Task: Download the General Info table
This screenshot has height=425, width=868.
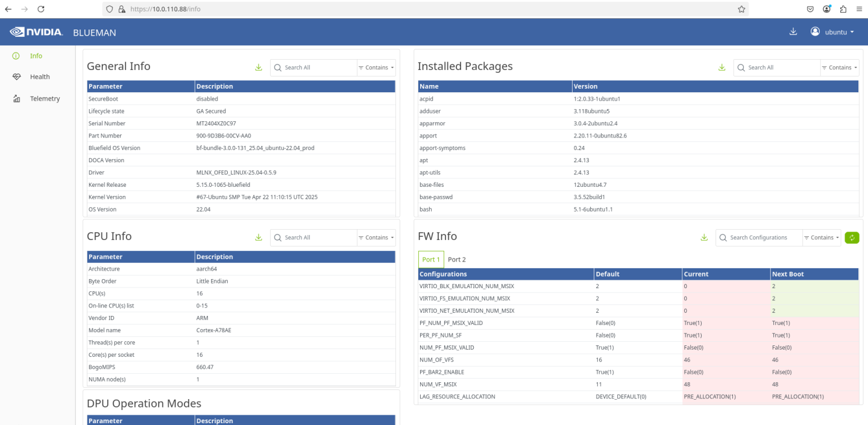Action: [259, 68]
